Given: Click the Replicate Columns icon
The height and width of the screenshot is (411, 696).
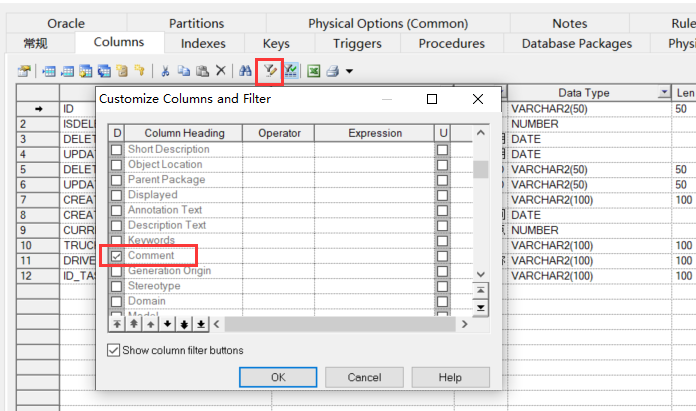Looking at the screenshot, I should [x=104, y=71].
